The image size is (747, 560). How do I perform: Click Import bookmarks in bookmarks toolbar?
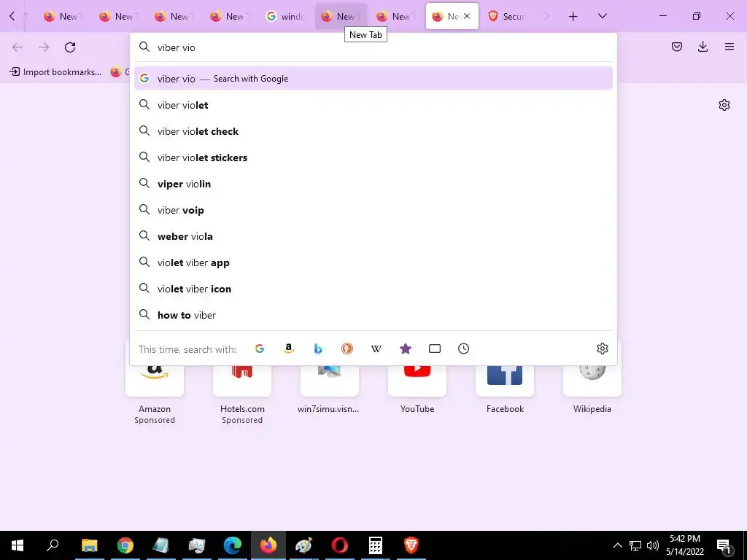coord(55,72)
